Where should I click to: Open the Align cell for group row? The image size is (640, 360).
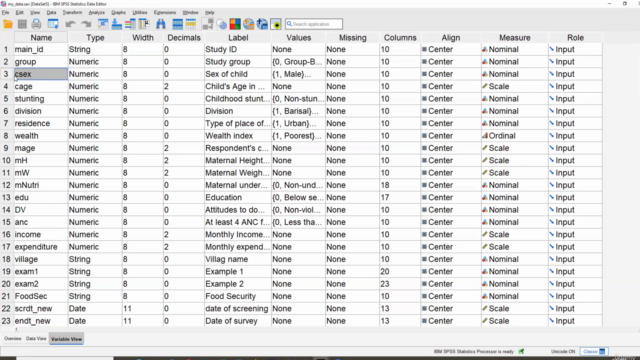click(451, 62)
